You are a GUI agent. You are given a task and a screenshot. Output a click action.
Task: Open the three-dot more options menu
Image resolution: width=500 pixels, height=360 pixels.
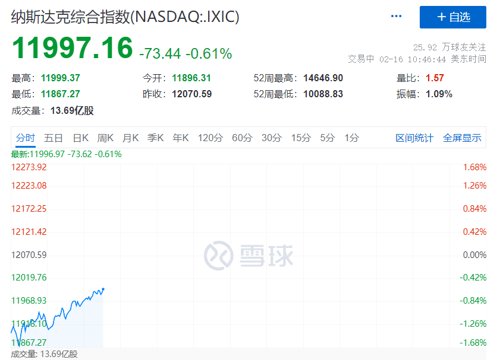point(396,16)
